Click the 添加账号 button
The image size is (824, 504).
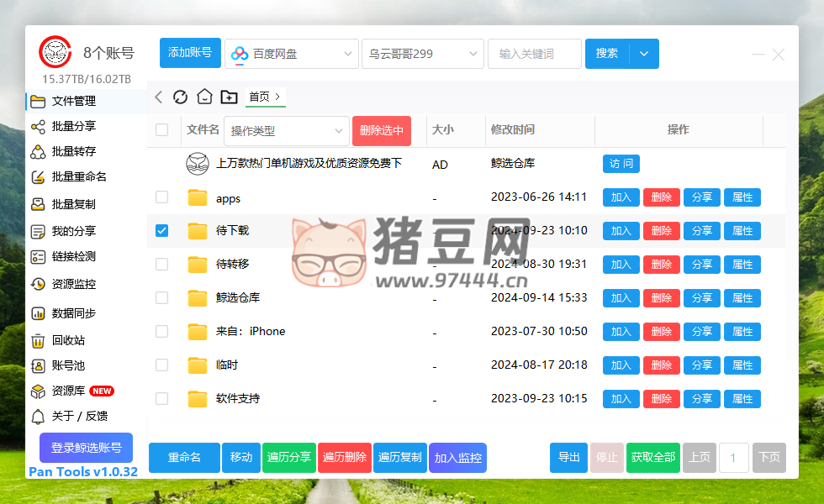(x=190, y=53)
